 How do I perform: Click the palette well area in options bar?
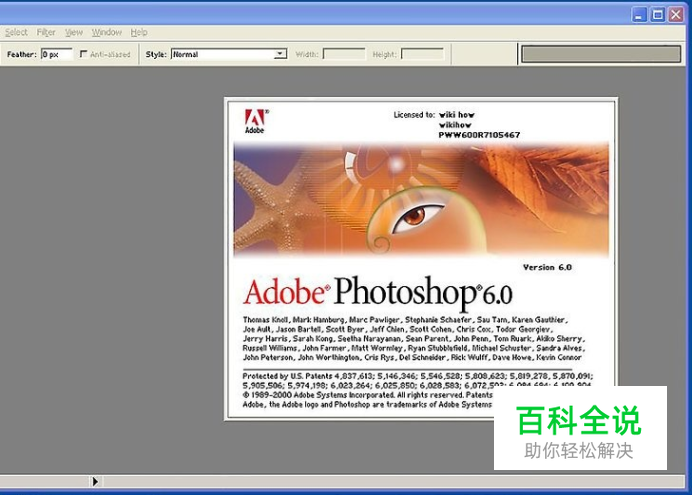601,54
